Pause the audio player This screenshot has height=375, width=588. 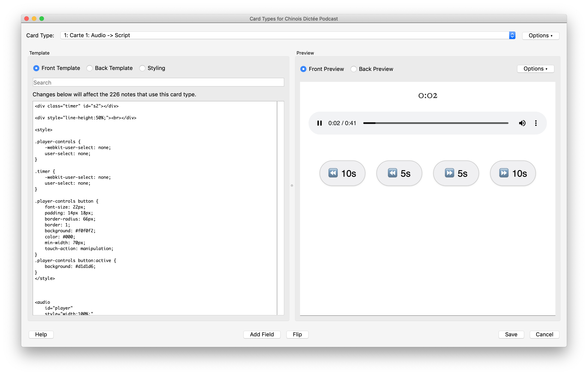(x=319, y=123)
